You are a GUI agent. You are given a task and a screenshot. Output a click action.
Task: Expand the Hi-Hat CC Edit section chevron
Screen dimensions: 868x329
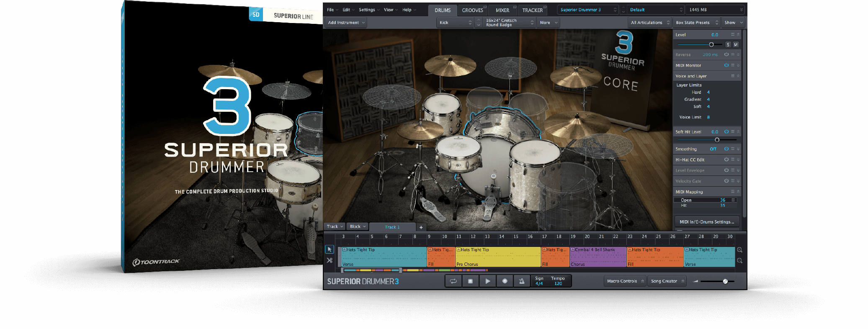coord(738,159)
